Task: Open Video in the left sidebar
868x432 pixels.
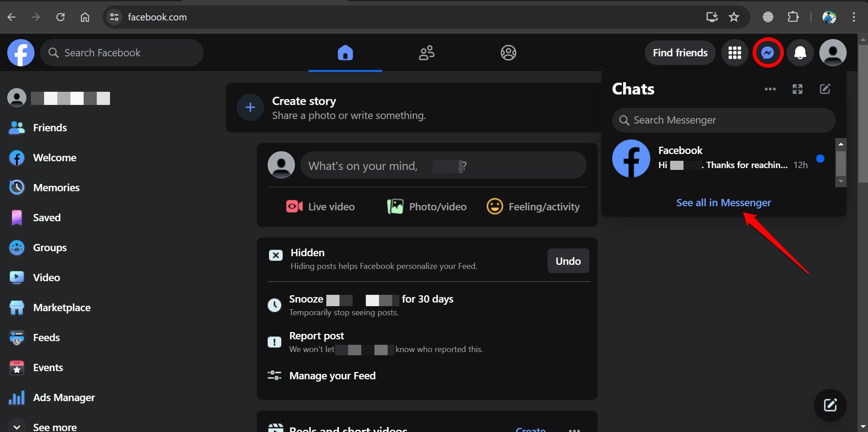Action: (x=35, y=278)
